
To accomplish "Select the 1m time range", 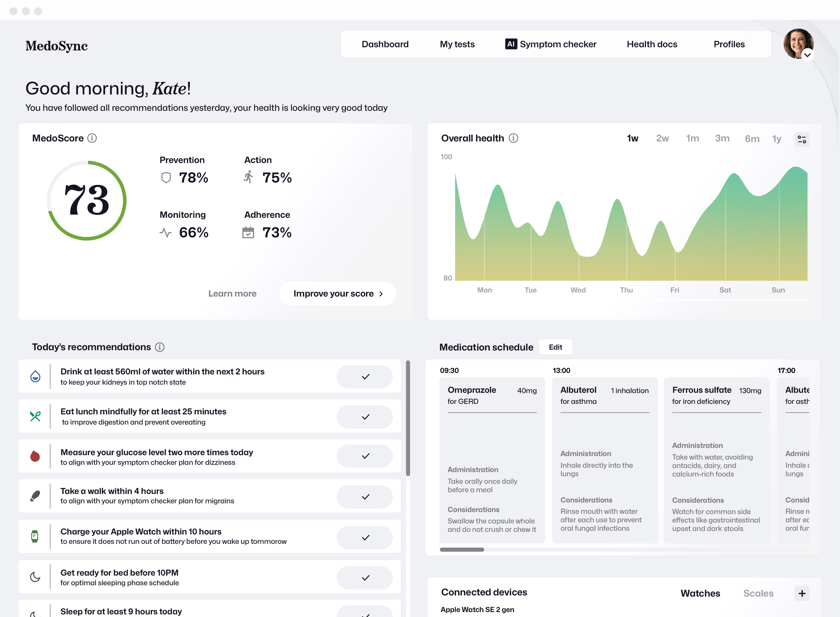I will click(692, 139).
